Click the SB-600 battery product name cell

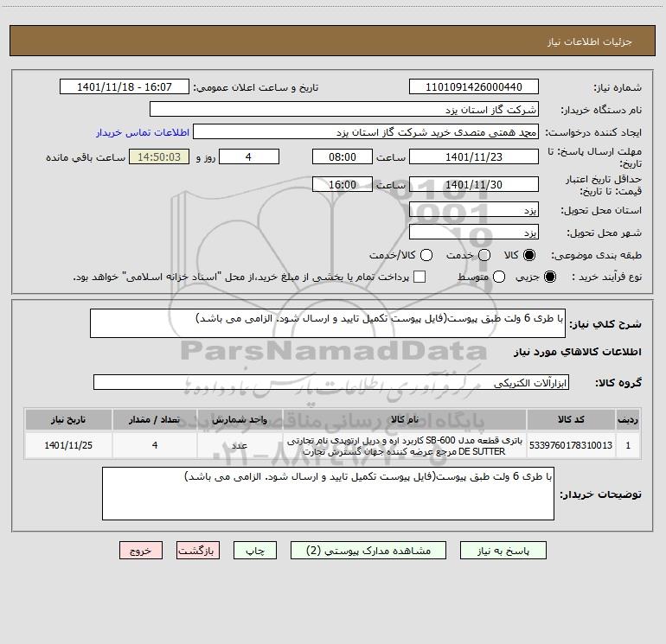tap(405, 445)
